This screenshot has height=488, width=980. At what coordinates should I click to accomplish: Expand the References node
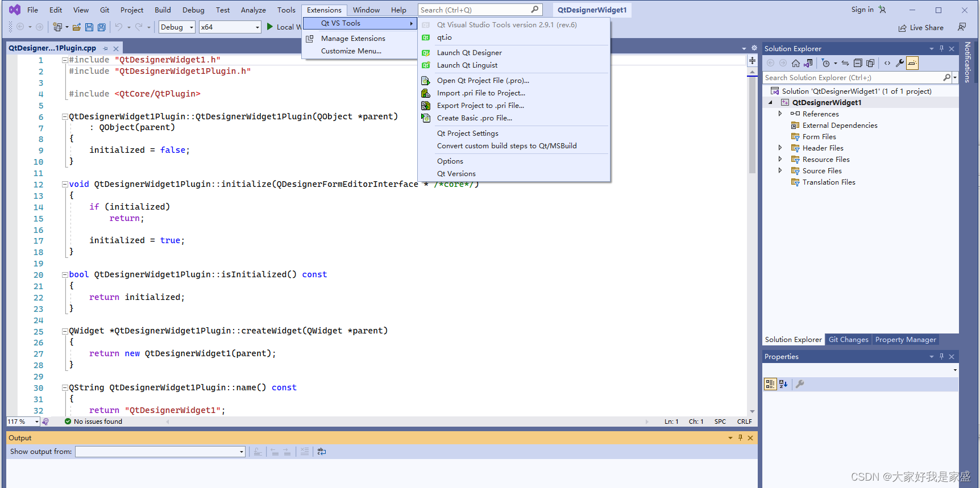(780, 114)
